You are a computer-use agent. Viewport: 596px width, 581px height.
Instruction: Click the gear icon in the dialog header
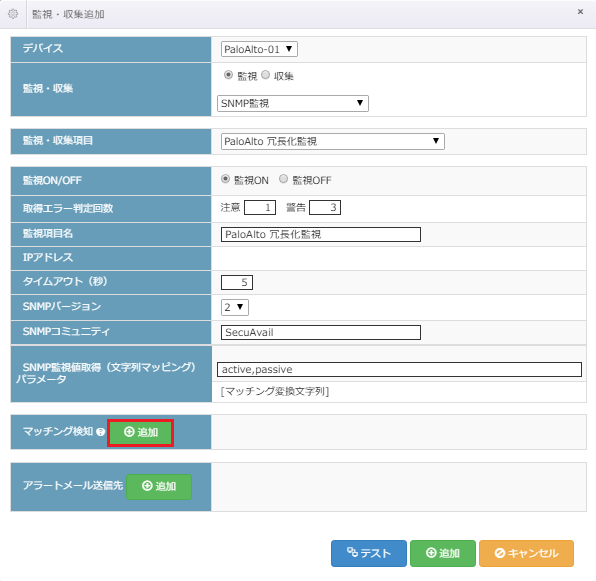pos(13,14)
